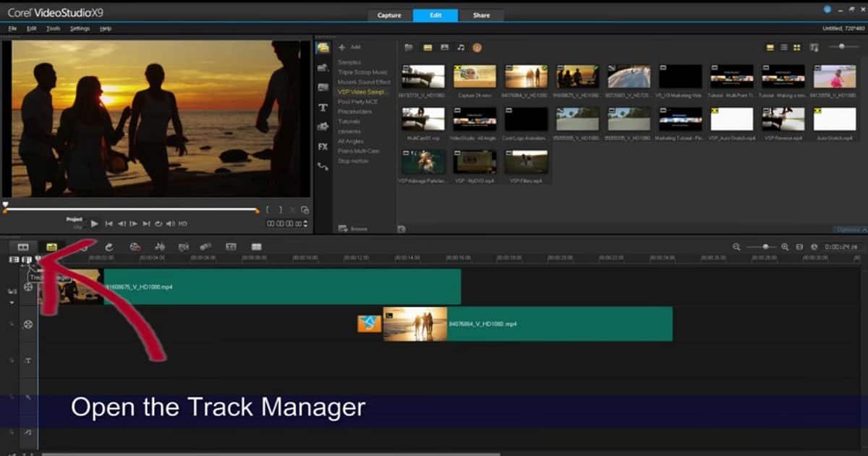Select the Media panel icon in sidebar
Viewport: 868px width, 456px height.
(x=323, y=48)
